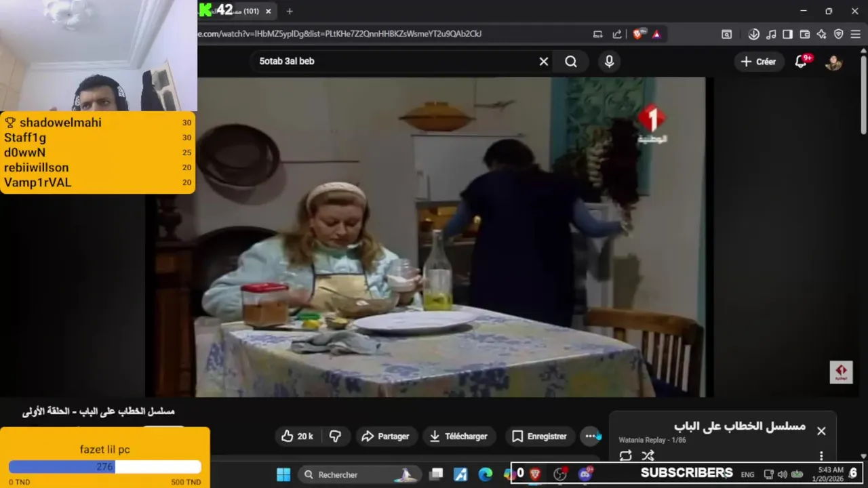Open the three-dot more actions menu
Screen dimensions: 868x488
(591, 436)
